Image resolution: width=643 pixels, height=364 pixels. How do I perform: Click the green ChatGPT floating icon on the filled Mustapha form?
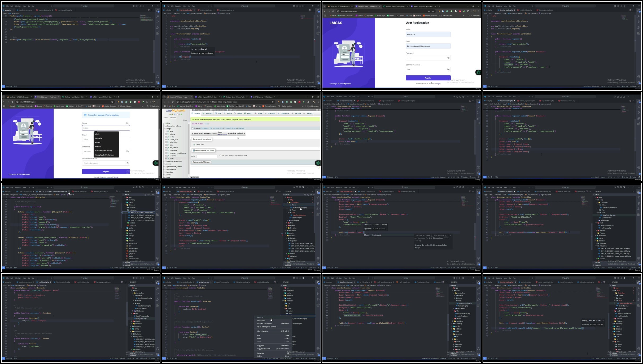coord(478,72)
